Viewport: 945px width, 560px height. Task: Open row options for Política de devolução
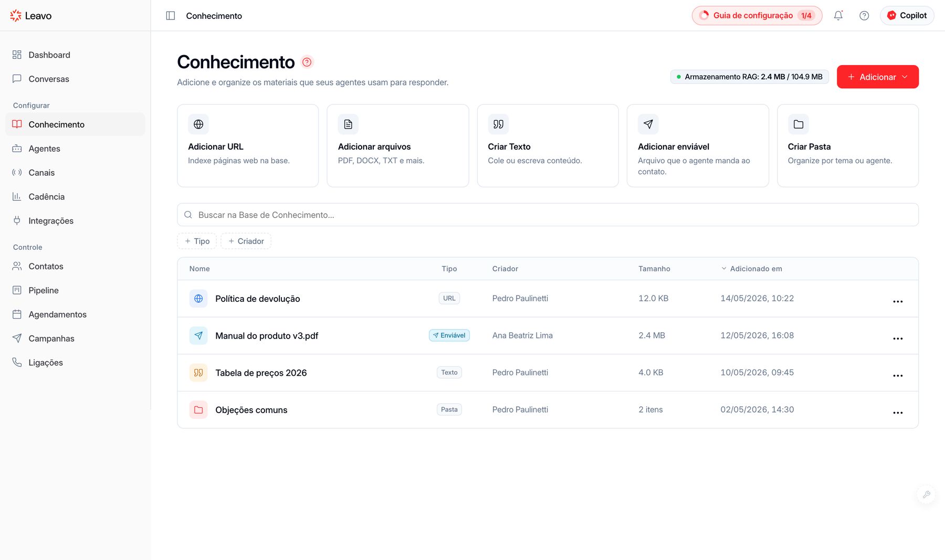(x=898, y=301)
